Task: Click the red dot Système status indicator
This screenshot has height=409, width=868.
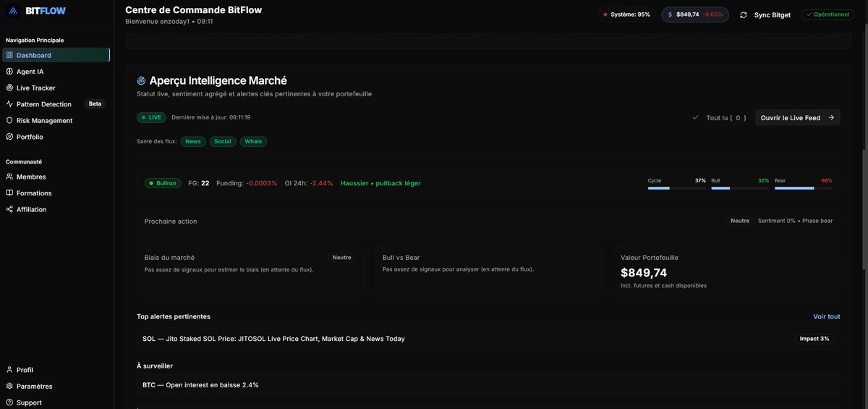Action: pos(605,14)
